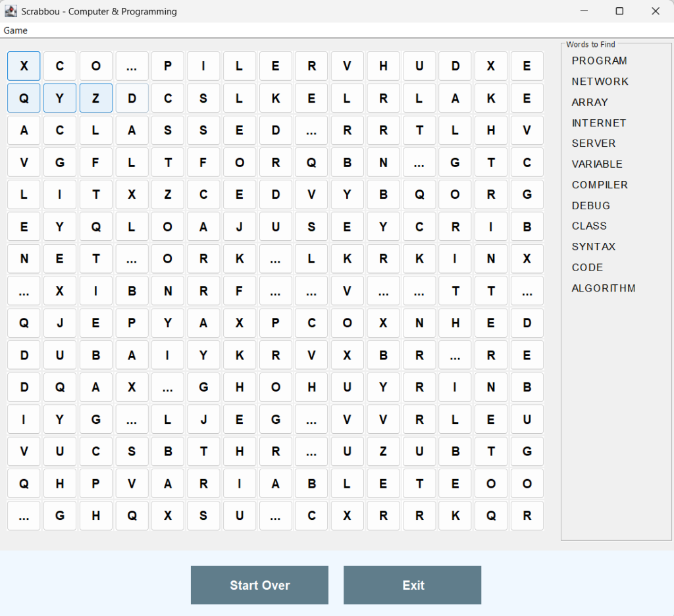674x616 pixels.
Task: Pick the final E tile of VARIABLE in grid
Action: [x=384, y=484]
